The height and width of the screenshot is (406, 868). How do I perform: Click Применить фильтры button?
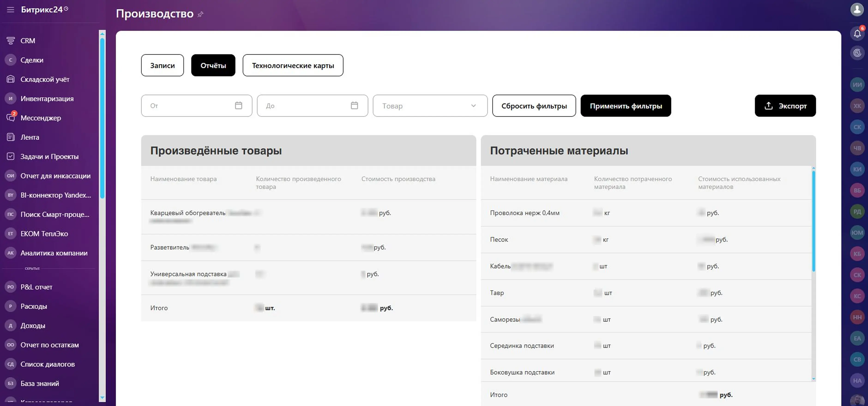coord(626,106)
